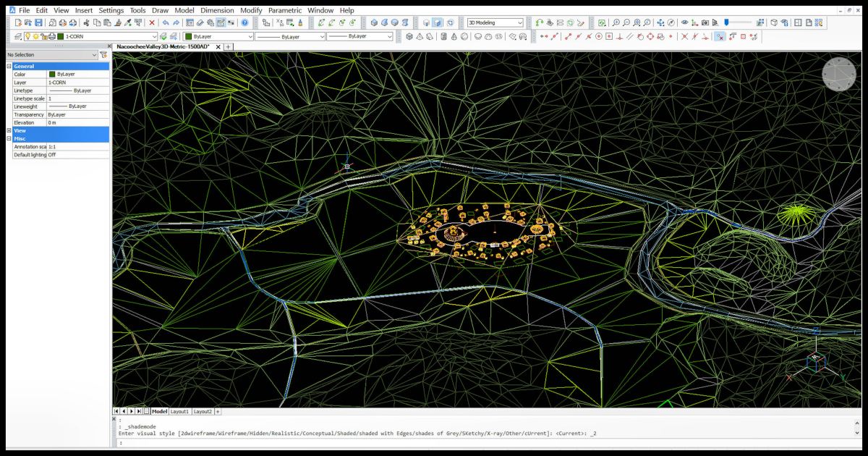Open the Layers manager icon
The height and width of the screenshot is (456, 868).
18,36
